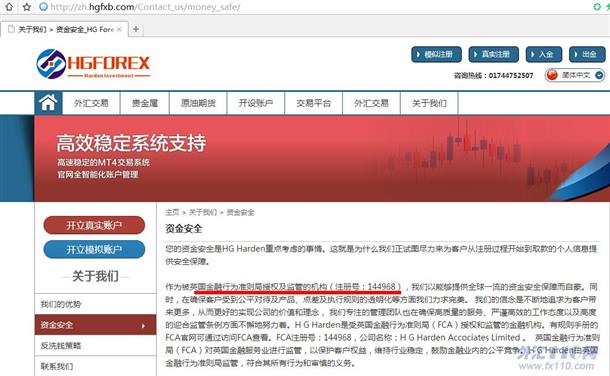Select 资金安全 in sidebar
The image size is (610, 376).
pyautogui.click(x=95, y=325)
